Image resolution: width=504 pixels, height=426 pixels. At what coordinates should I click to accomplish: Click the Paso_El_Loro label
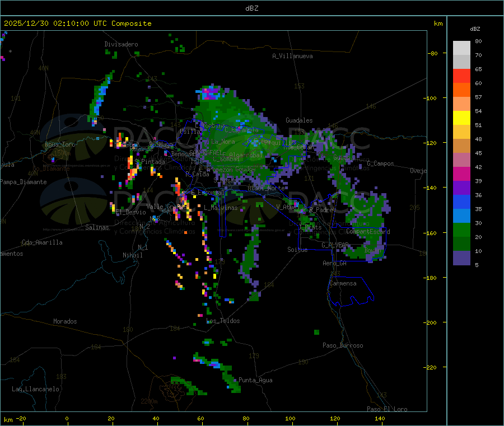click(x=387, y=409)
